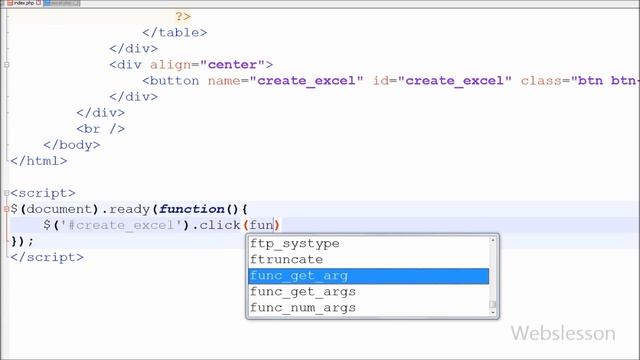Click the .click method text

(x=216, y=225)
